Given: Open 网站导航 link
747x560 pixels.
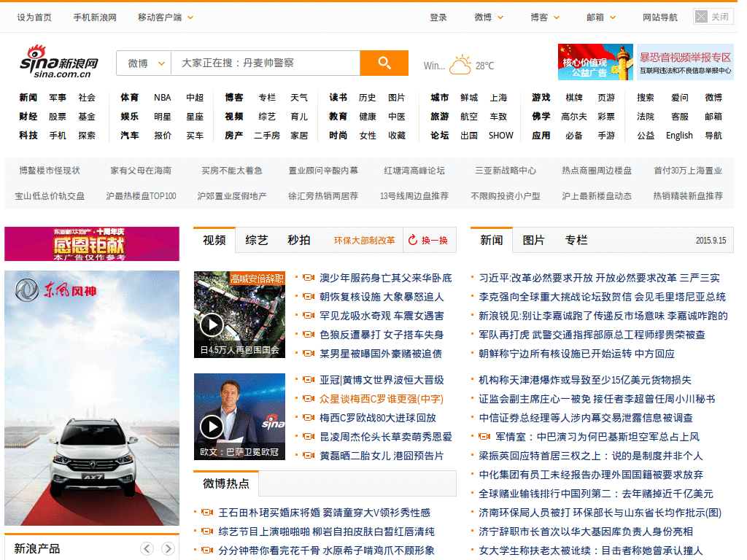Looking at the screenshot, I should [x=659, y=17].
